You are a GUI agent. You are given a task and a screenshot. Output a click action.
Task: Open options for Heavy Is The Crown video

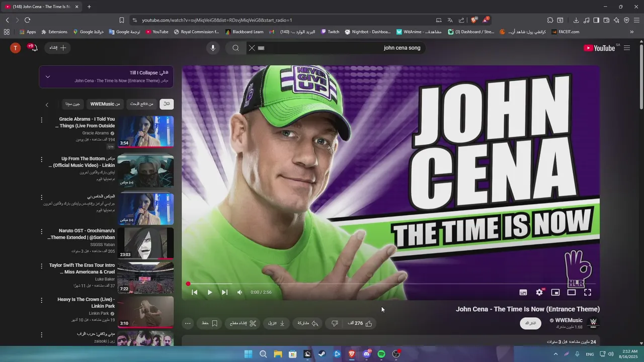[x=42, y=300]
